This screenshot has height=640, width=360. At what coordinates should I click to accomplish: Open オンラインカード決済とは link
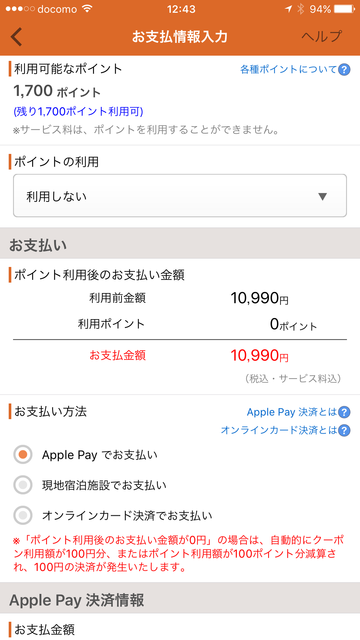point(279,430)
